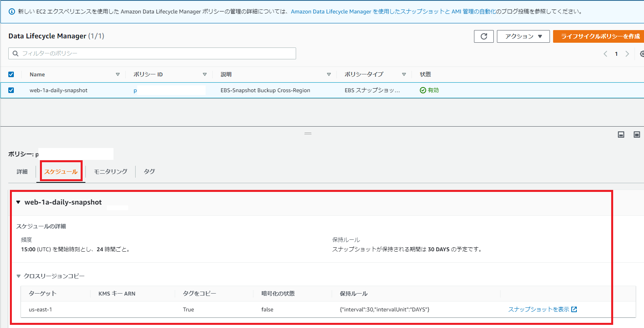This screenshot has height=328, width=644.
Task: Go to previous page arrow
Action: (x=605, y=54)
